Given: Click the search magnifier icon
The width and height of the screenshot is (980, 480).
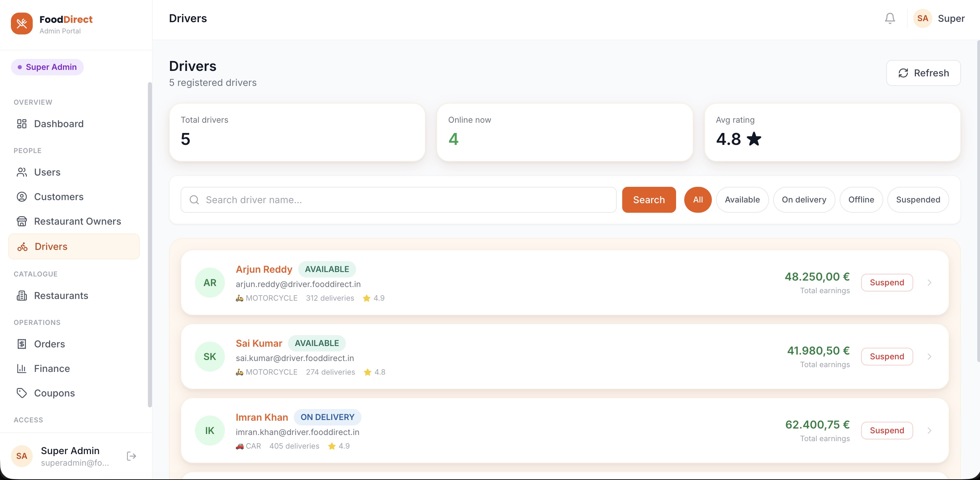Looking at the screenshot, I should click(x=194, y=200).
